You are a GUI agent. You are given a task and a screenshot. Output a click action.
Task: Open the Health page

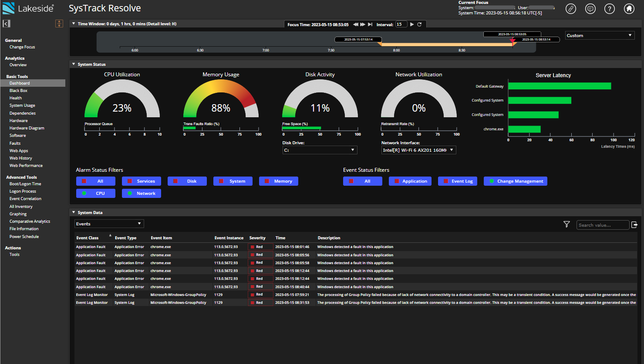click(x=16, y=98)
